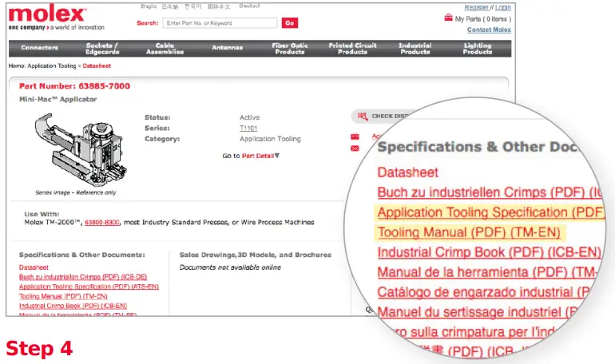Open the Contact Molex link

(x=489, y=30)
